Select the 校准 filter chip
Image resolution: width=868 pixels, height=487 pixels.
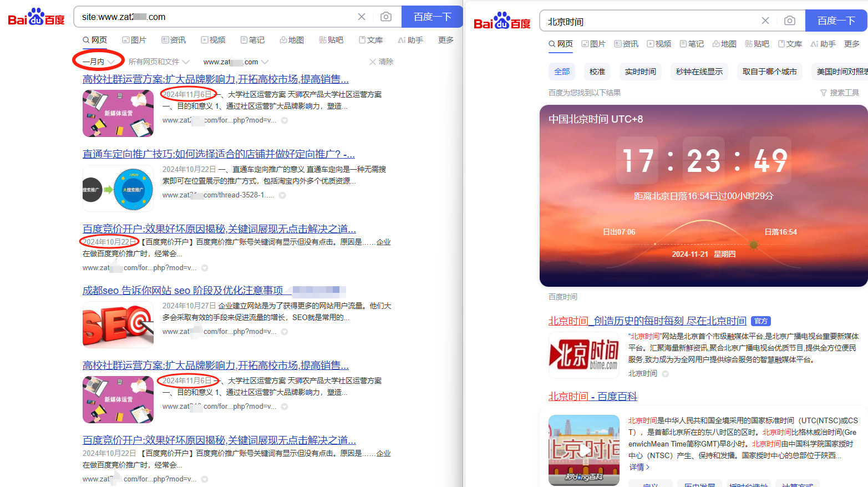(597, 72)
